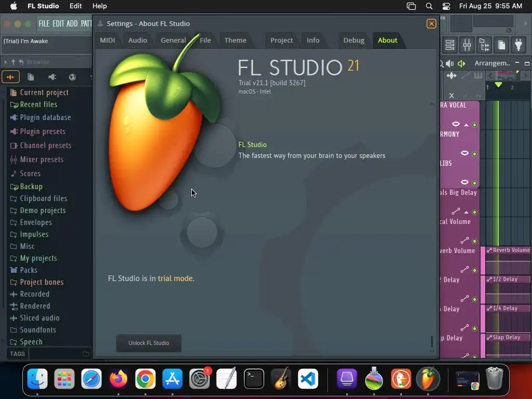Open Control Center in macOS menu bar

click(446, 6)
